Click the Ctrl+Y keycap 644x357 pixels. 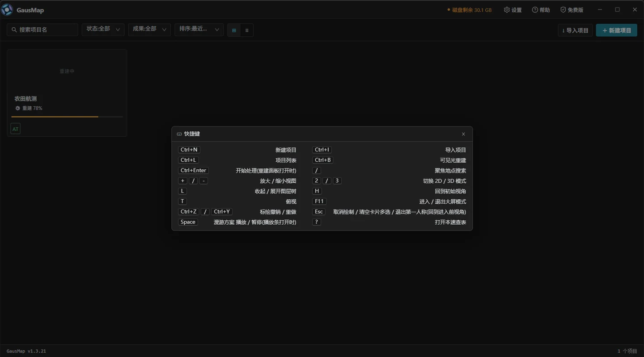222,212
